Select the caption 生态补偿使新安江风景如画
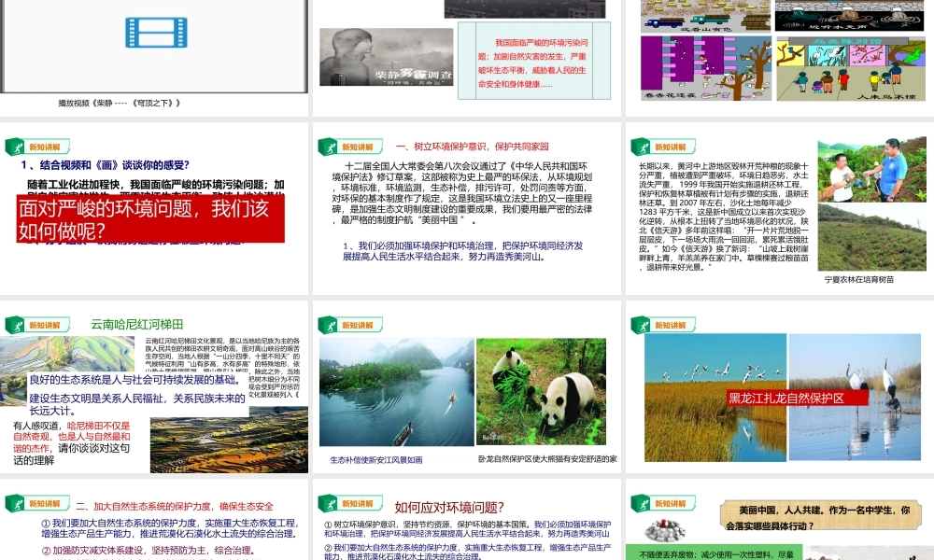Viewport: 934px width, 560px height. (x=376, y=460)
